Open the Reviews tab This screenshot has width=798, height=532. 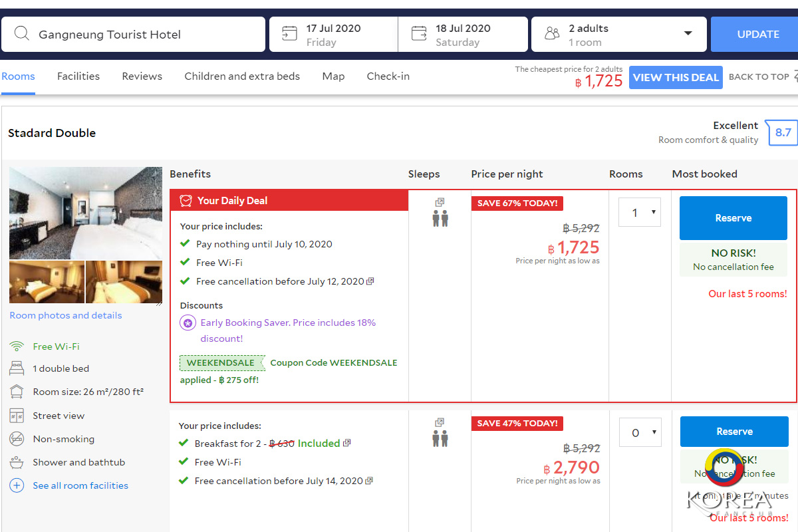click(x=142, y=76)
